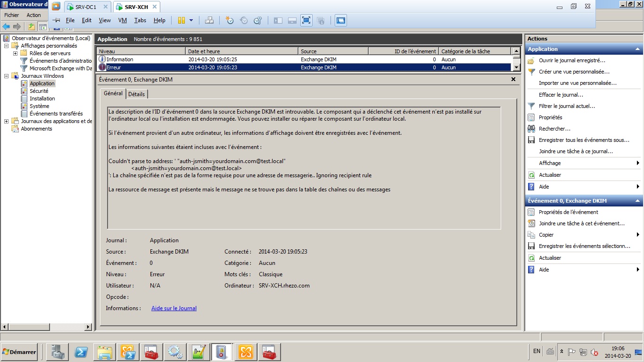This screenshot has height=362, width=644.
Task: Open Server Manager taskbar icon
Action: (58, 352)
